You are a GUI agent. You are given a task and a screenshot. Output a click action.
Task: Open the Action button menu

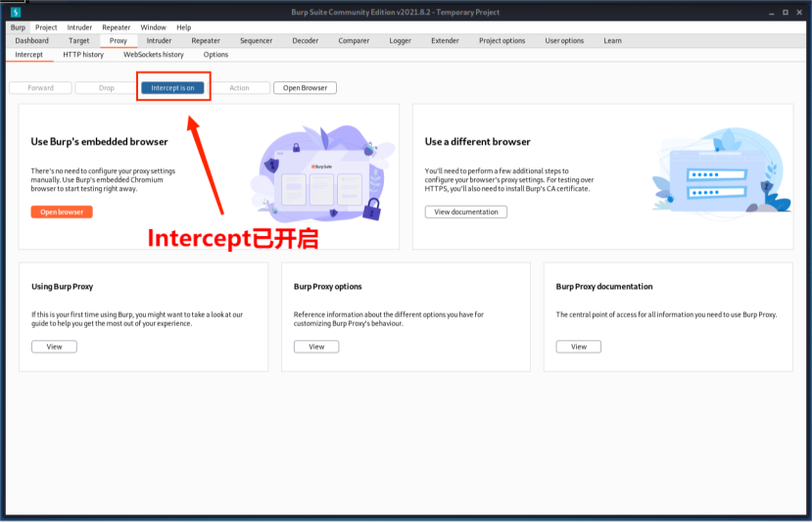click(239, 88)
